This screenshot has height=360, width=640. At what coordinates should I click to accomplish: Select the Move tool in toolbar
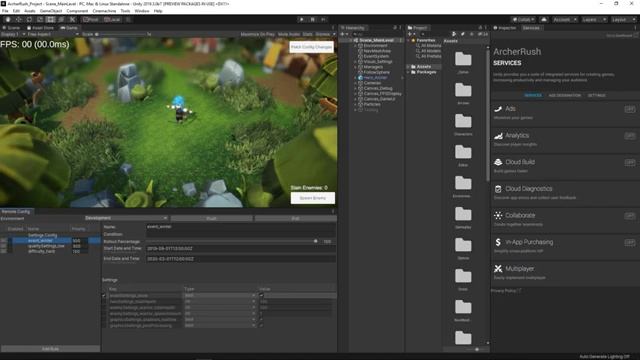pyautogui.click(x=18, y=20)
